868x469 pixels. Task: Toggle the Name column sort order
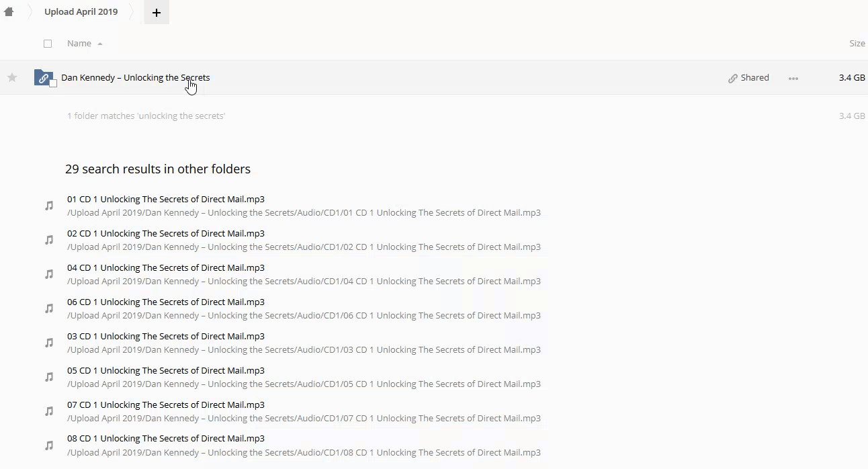click(79, 44)
